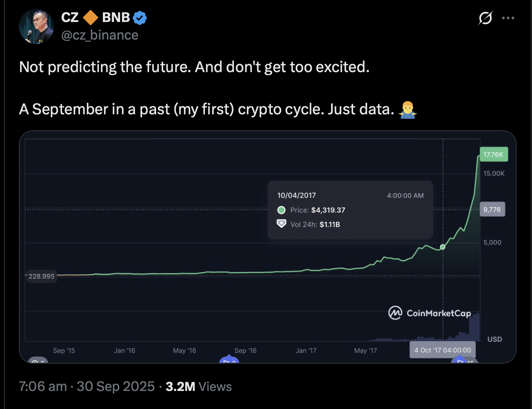
Task: Click the green price dot on chart
Action: pyautogui.click(x=443, y=247)
